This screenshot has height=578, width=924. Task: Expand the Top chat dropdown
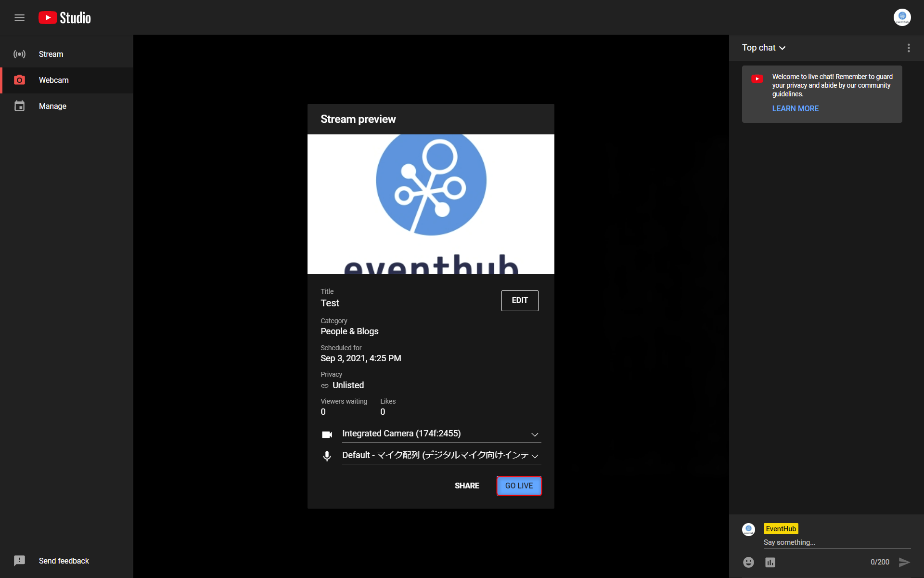(764, 48)
